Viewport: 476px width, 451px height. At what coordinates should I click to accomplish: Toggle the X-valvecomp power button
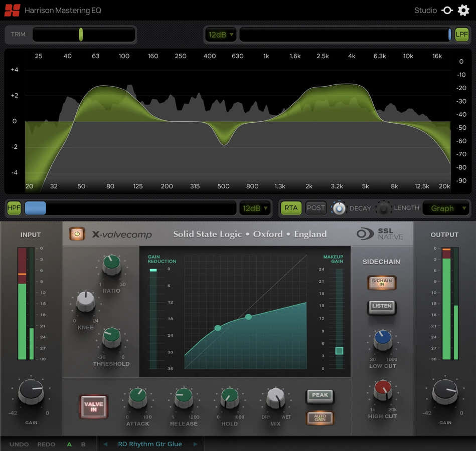coord(77,234)
